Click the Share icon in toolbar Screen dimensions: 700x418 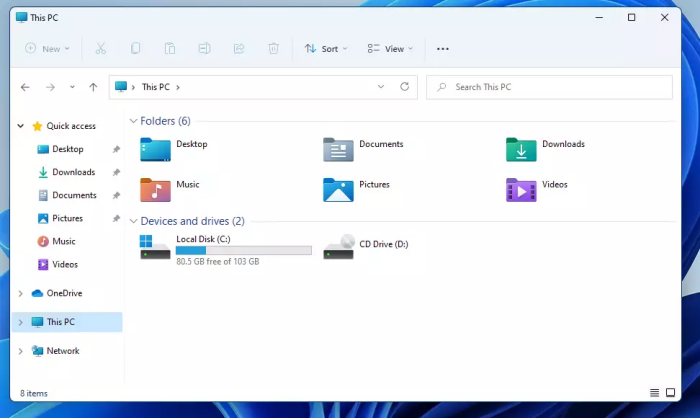pos(239,48)
